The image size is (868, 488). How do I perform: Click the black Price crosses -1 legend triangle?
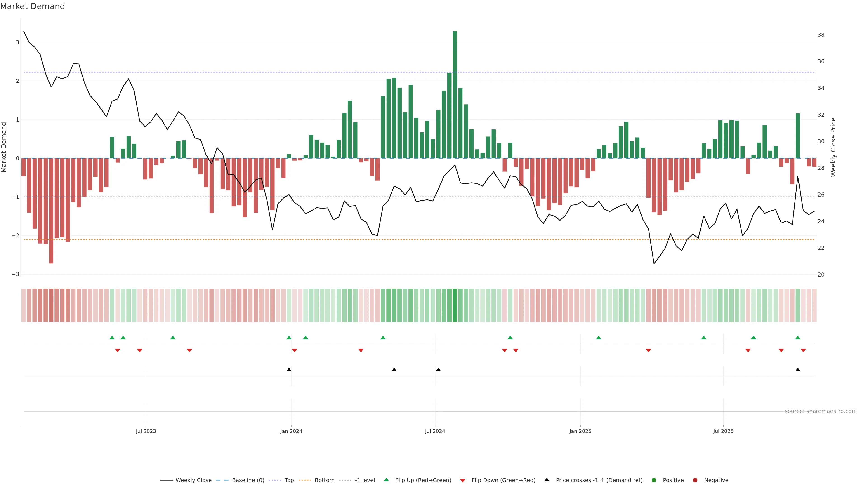tap(547, 480)
